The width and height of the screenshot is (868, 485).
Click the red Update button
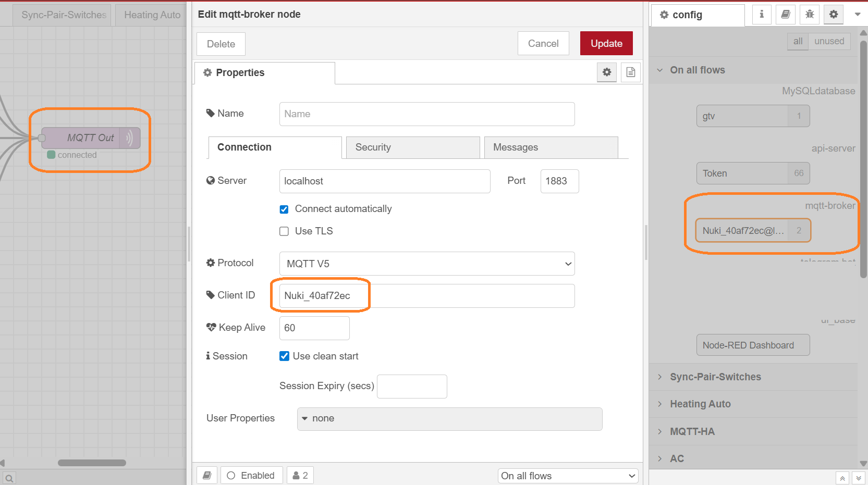[x=606, y=43]
